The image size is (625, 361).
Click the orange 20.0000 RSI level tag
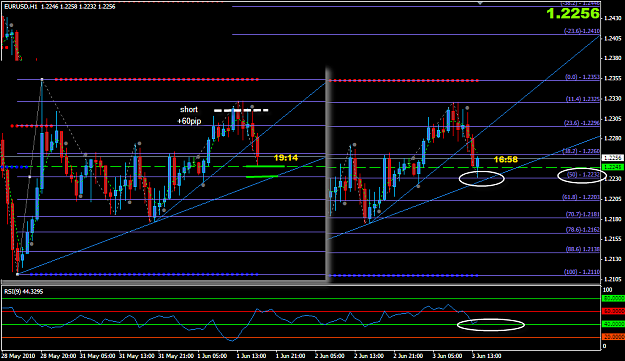613,337
